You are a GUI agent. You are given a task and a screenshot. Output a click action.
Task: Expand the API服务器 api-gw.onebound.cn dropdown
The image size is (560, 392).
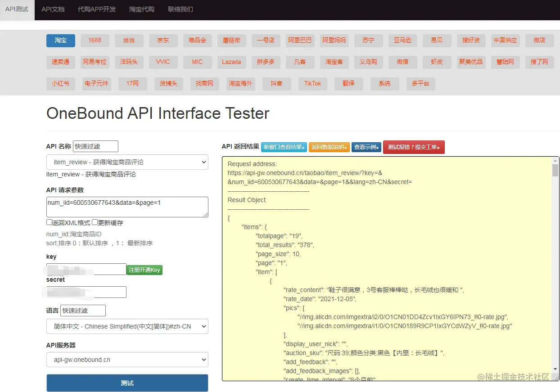pos(127,360)
